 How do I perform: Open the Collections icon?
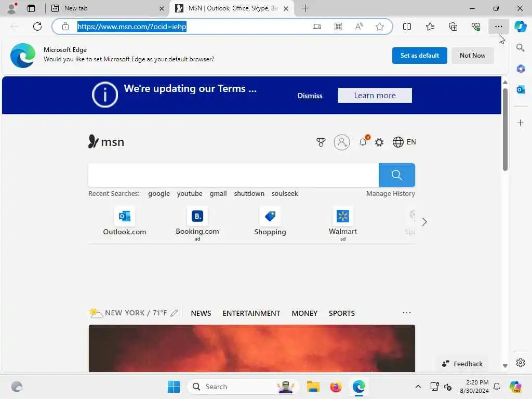tap(453, 26)
